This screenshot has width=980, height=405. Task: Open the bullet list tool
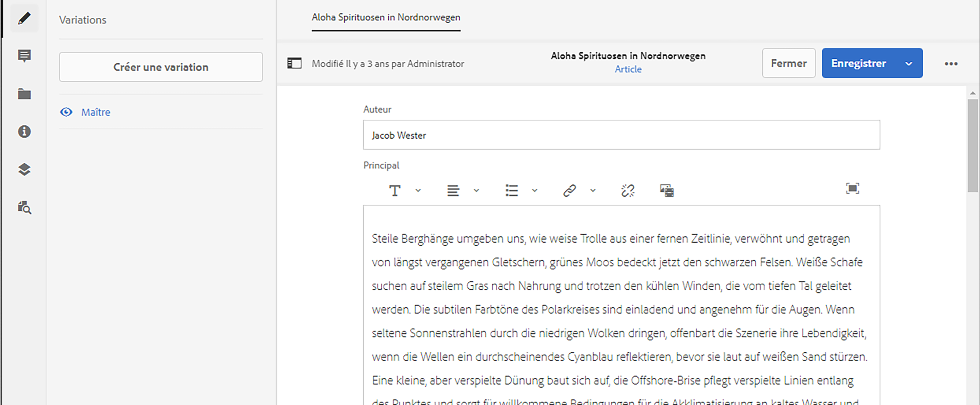(x=511, y=191)
